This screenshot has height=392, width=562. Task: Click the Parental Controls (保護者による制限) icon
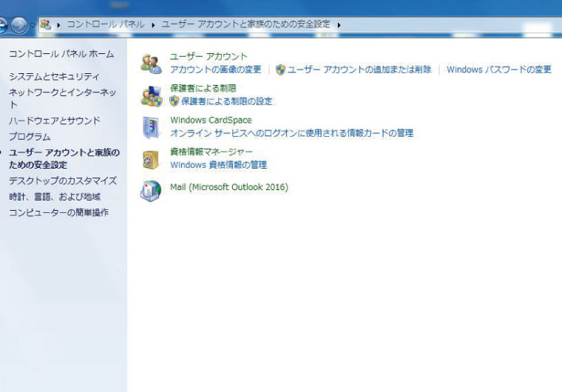click(x=151, y=95)
